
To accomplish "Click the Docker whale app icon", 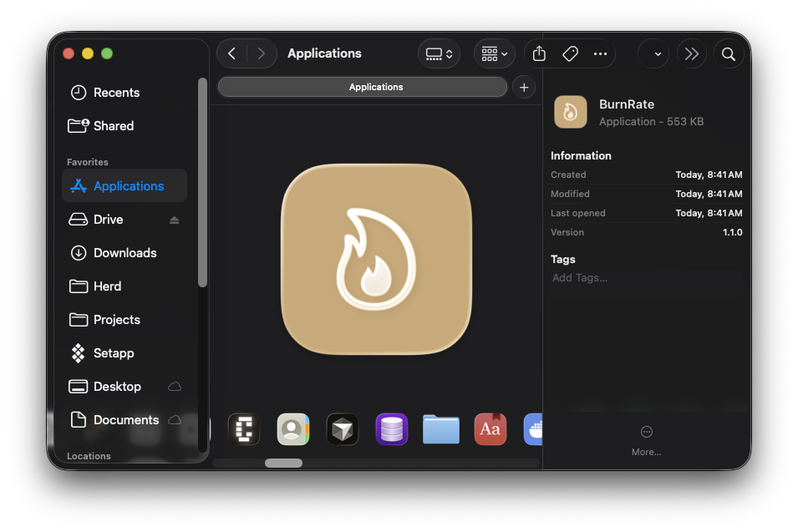I will coord(533,429).
